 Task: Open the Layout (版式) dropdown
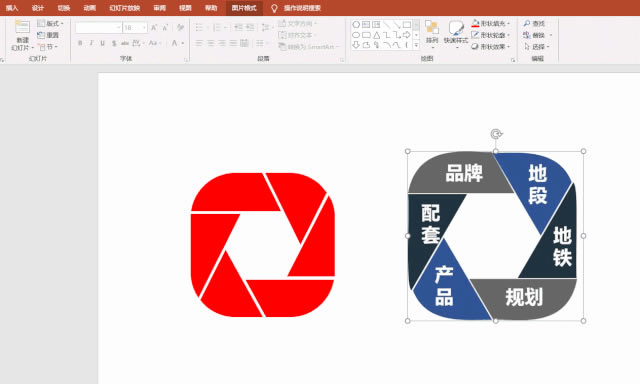[x=51, y=24]
